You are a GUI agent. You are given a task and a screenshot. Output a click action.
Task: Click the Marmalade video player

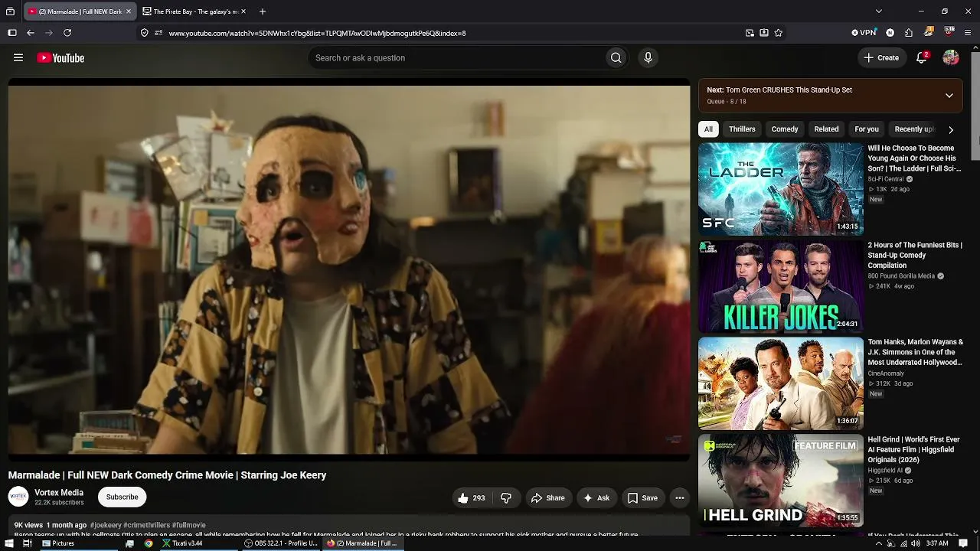pos(349,269)
